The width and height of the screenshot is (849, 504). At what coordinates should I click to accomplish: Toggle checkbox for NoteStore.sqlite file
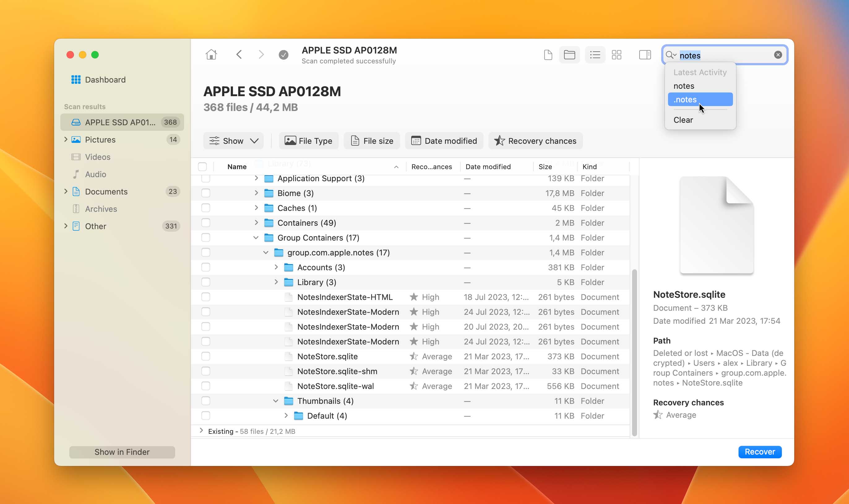(x=204, y=357)
